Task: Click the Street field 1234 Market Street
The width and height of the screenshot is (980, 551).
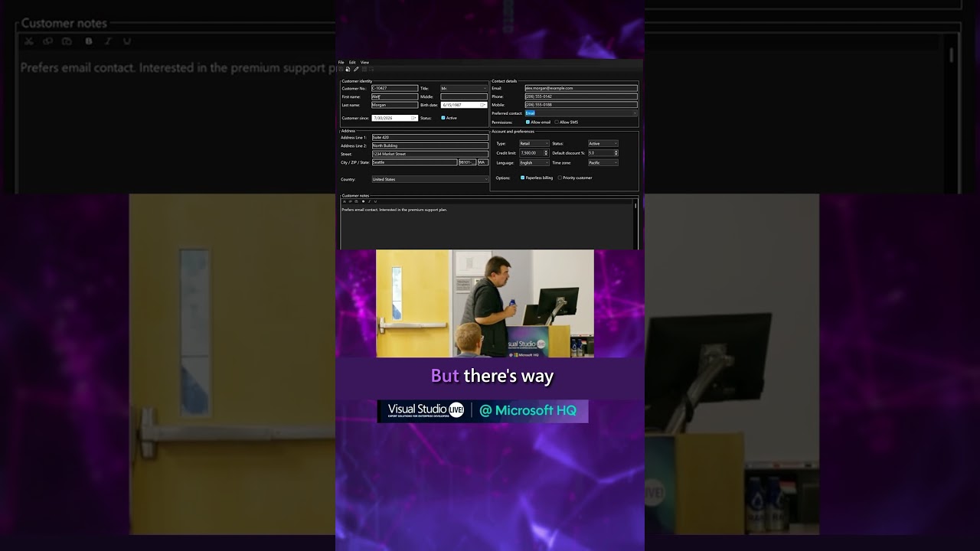Action: 430,154
